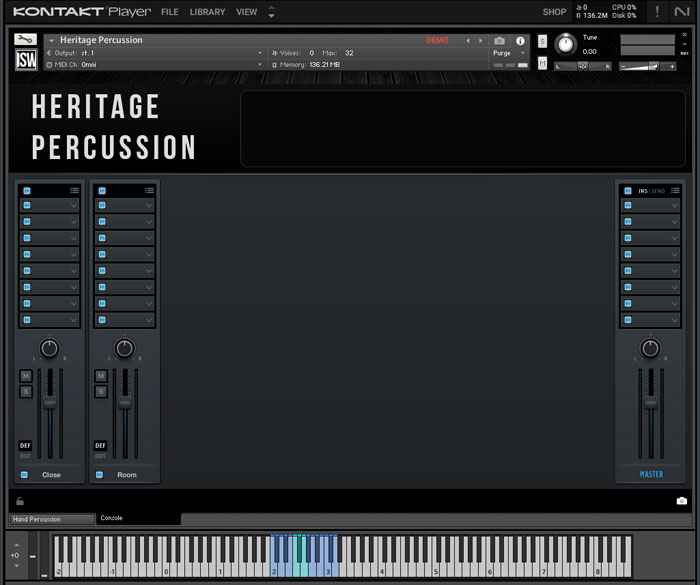Viewport: 700px width, 585px height.
Task: Click the Tune knob
Action: pyautogui.click(x=566, y=45)
